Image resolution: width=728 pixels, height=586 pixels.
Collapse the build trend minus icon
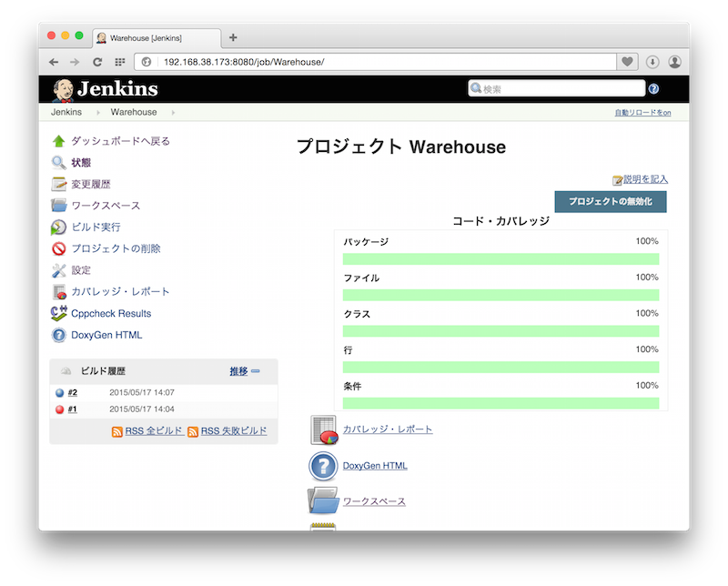tap(256, 371)
